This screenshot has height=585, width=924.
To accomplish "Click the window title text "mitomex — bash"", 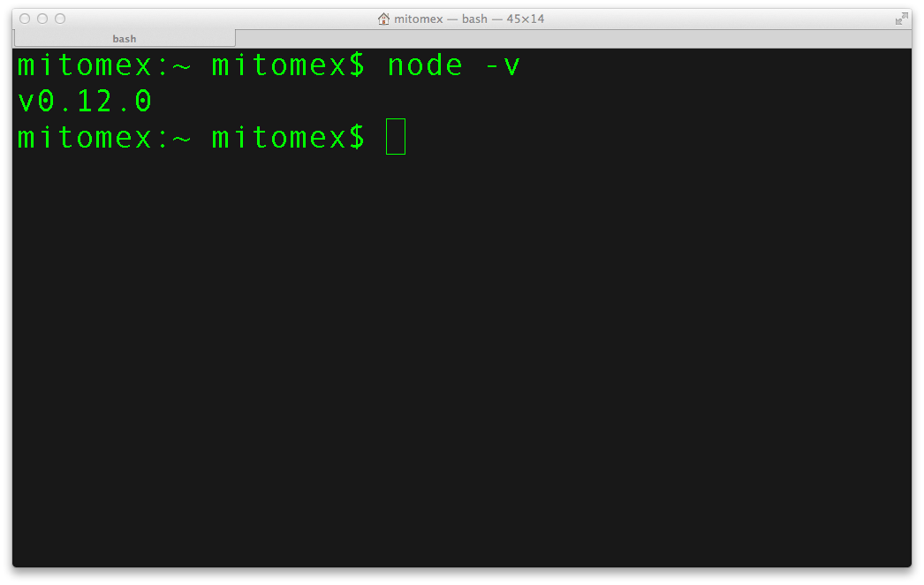I will tap(441, 19).
